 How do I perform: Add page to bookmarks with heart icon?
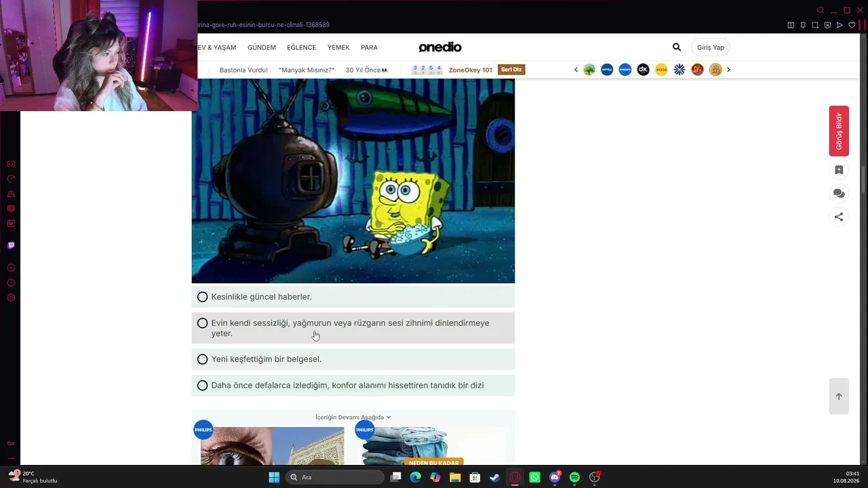[x=852, y=25]
